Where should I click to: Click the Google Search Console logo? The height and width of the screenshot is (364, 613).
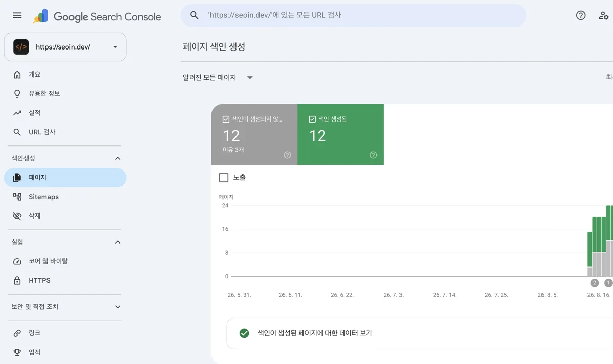point(97,16)
